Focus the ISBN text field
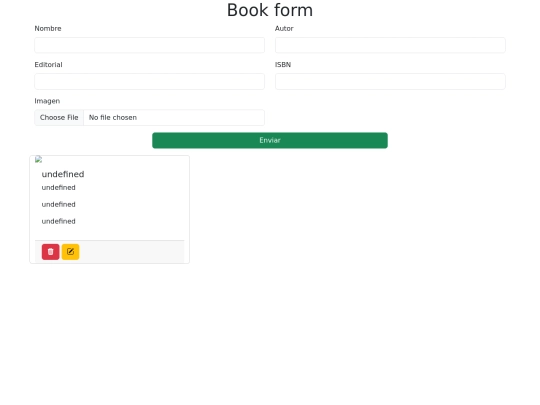The image size is (540, 405). tap(390, 82)
